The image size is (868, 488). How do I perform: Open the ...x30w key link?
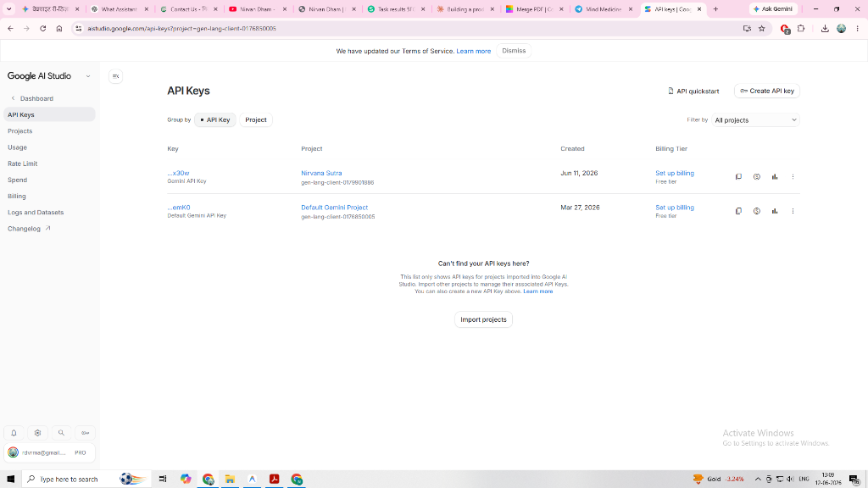click(x=178, y=173)
